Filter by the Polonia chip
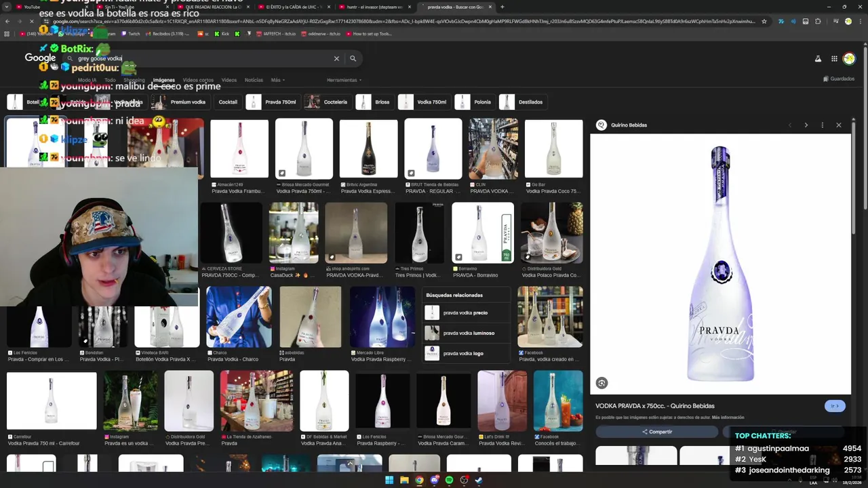The height and width of the screenshot is (488, 868). [475, 102]
